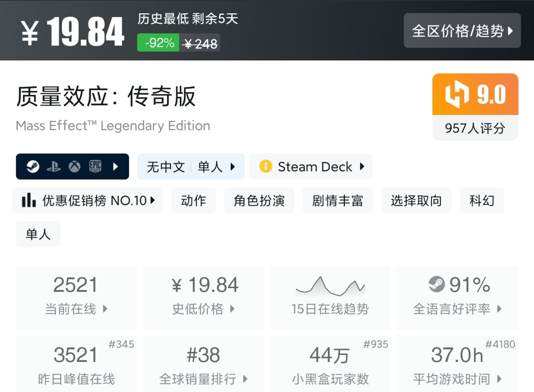
Task: Click the Xiaoheihe logo in score badge
Action: 457,94
